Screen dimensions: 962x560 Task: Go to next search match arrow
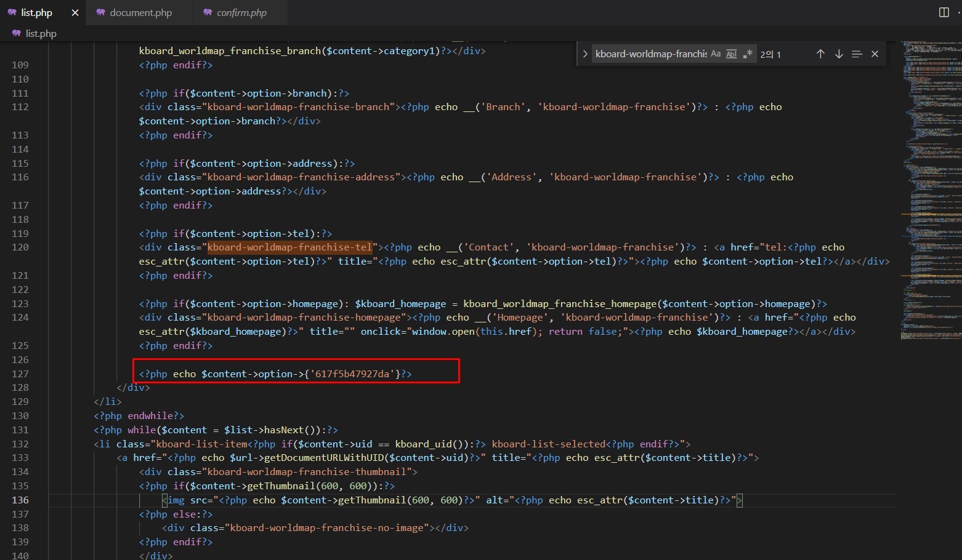(839, 54)
